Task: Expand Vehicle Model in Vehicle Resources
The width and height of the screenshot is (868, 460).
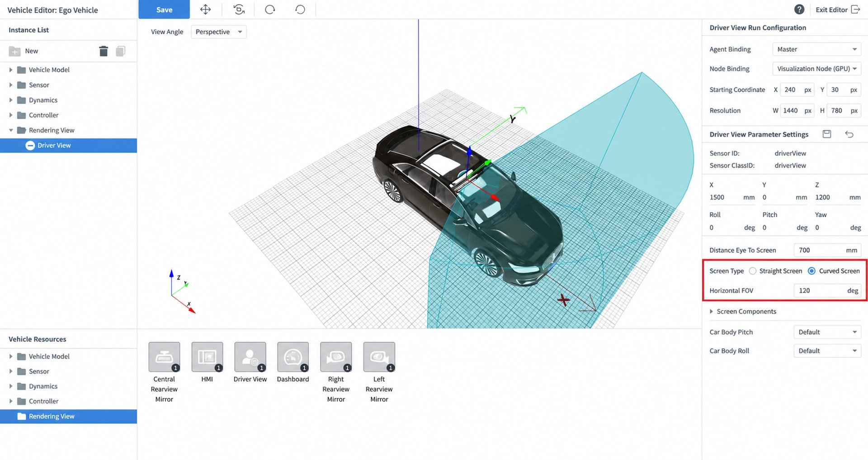Action: 11,356
